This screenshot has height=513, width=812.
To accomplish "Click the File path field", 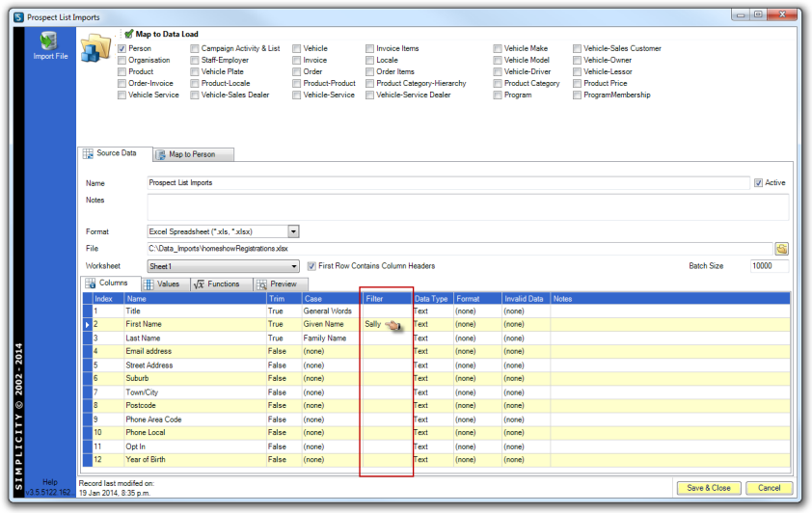I will point(460,249).
